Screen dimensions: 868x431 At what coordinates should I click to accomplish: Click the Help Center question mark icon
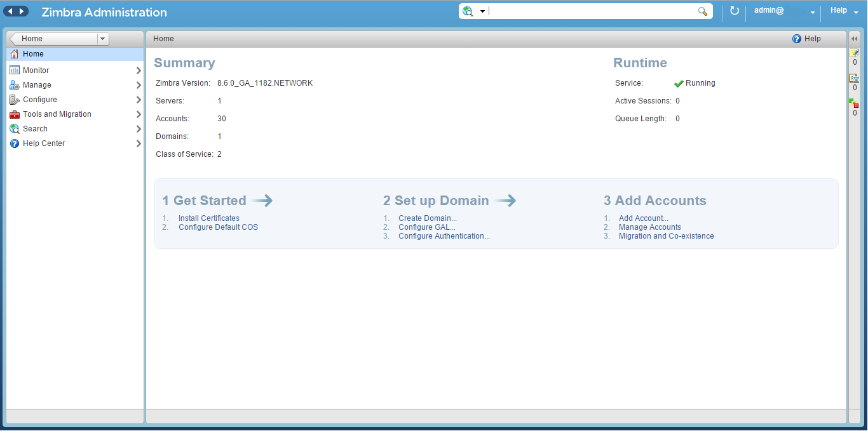pos(15,143)
